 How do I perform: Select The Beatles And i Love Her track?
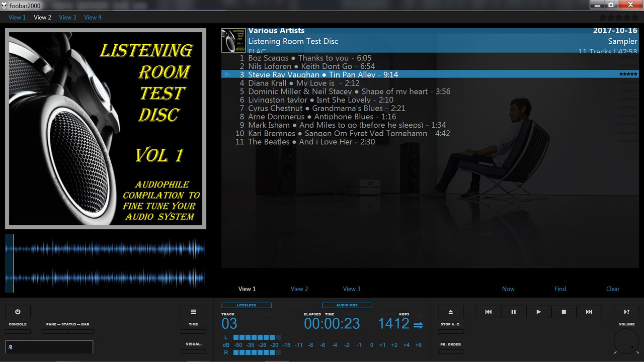click(x=430, y=142)
